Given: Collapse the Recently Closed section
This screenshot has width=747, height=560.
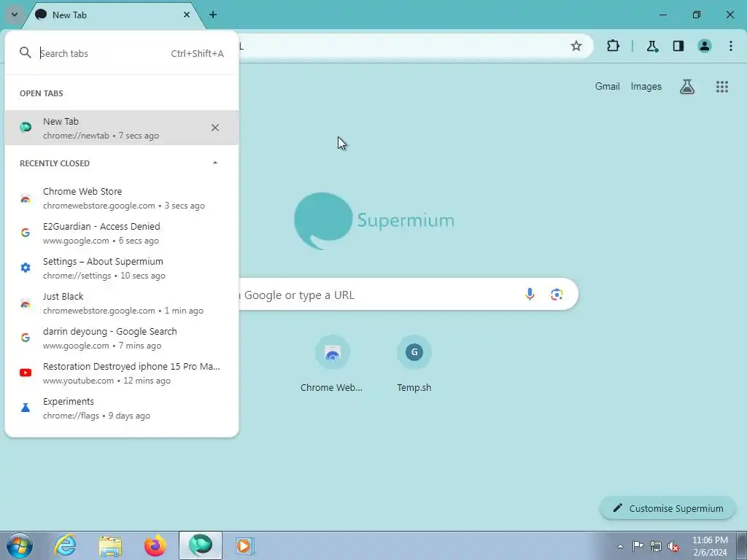Looking at the screenshot, I should pyautogui.click(x=215, y=163).
